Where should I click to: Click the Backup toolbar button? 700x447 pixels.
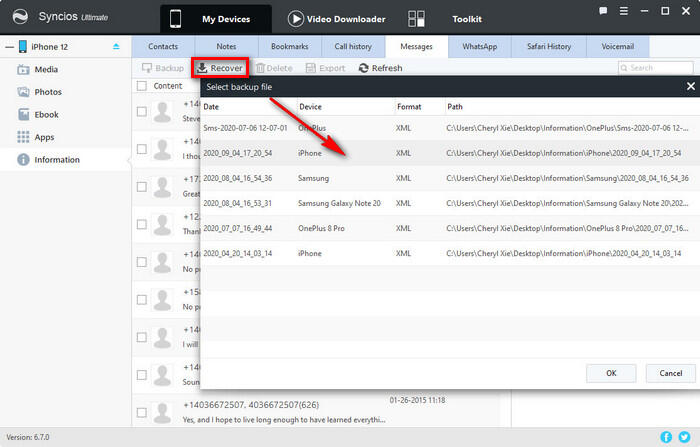pyautogui.click(x=162, y=68)
